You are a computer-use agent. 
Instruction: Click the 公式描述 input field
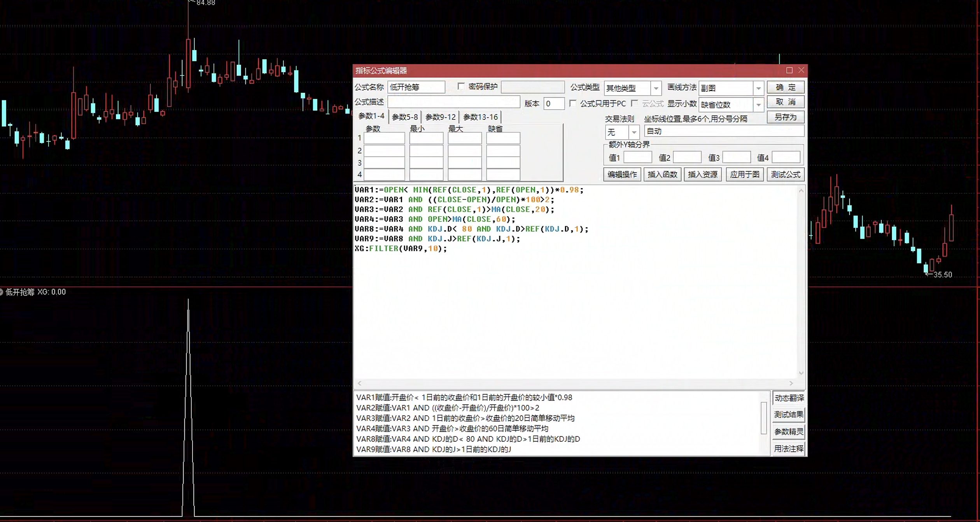pos(453,102)
